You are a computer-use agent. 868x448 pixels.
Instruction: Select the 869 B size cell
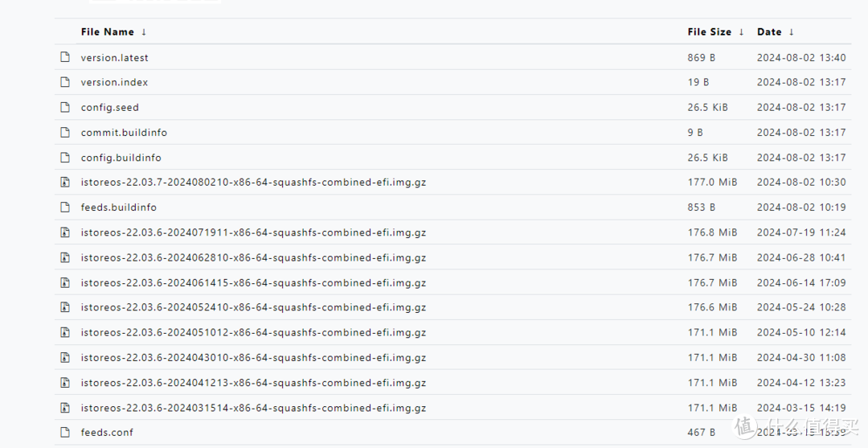(x=702, y=58)
